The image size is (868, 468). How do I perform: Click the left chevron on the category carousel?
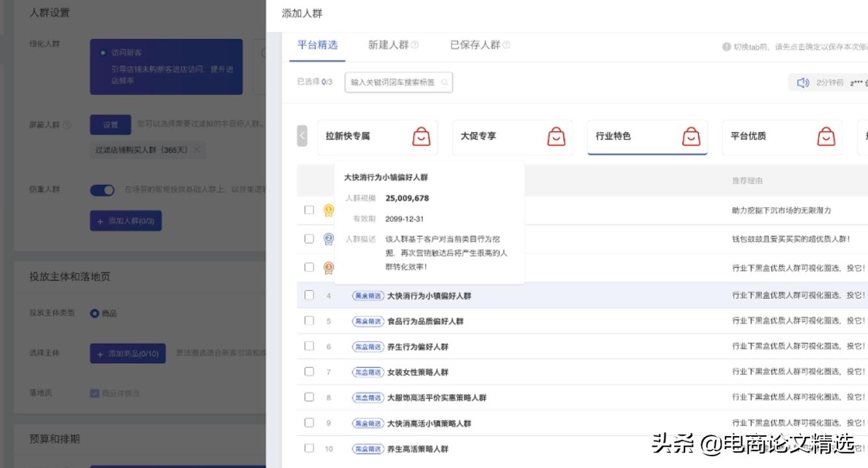coord(302,137)
